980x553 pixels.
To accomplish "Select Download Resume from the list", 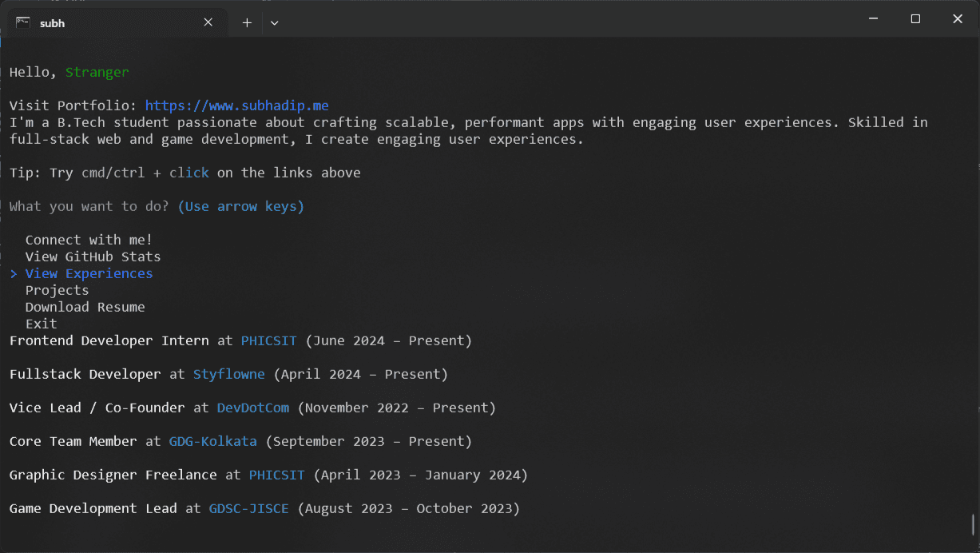I will pyautogui.click(x=85, y=307).
